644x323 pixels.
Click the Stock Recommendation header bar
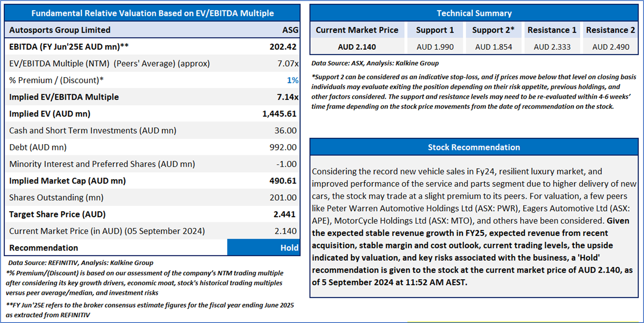[474, 147]
